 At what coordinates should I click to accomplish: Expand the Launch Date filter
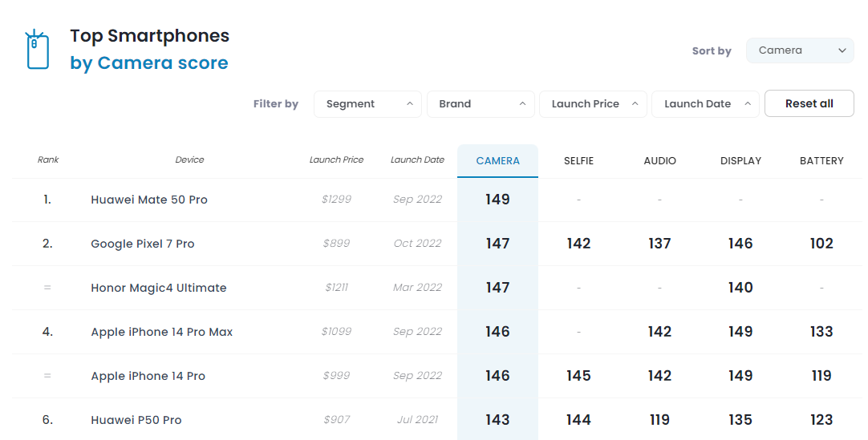tap(705, 104)
